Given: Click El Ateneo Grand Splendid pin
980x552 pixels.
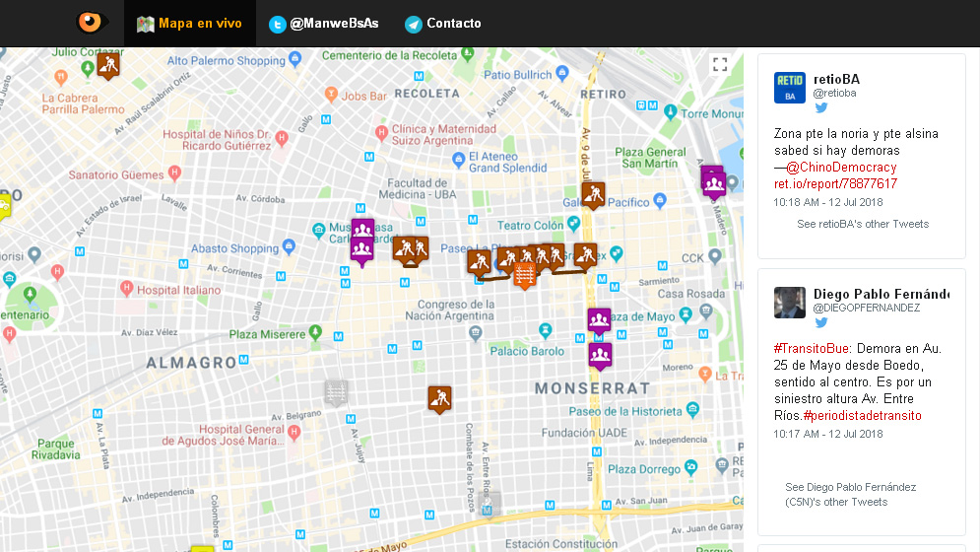Looking at the screenshot, I should coord(459,159).
